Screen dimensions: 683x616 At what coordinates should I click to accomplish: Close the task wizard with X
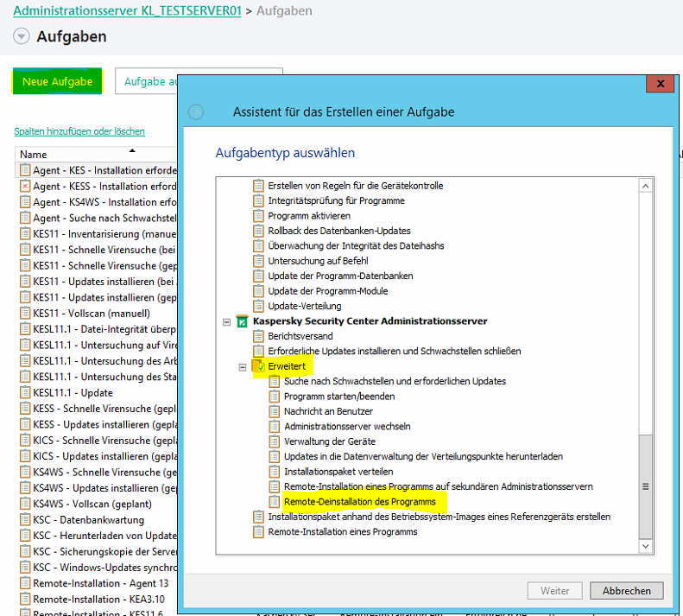tap(660, 83)
